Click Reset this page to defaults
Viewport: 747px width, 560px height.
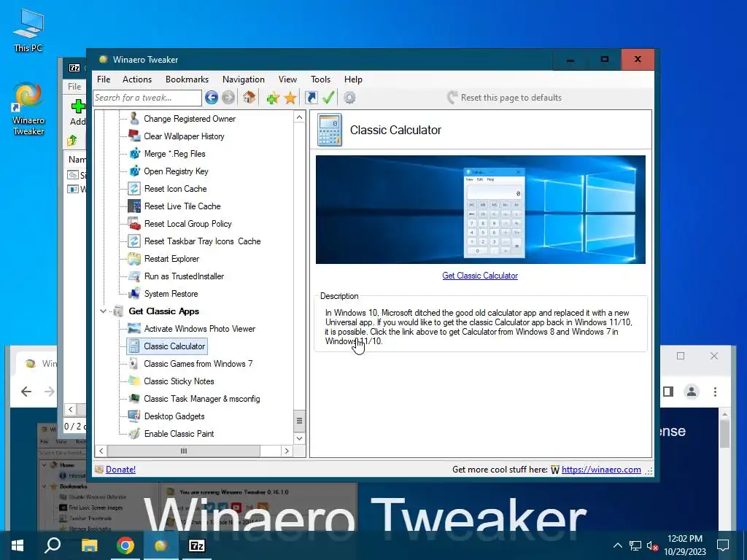click(504, 98)
